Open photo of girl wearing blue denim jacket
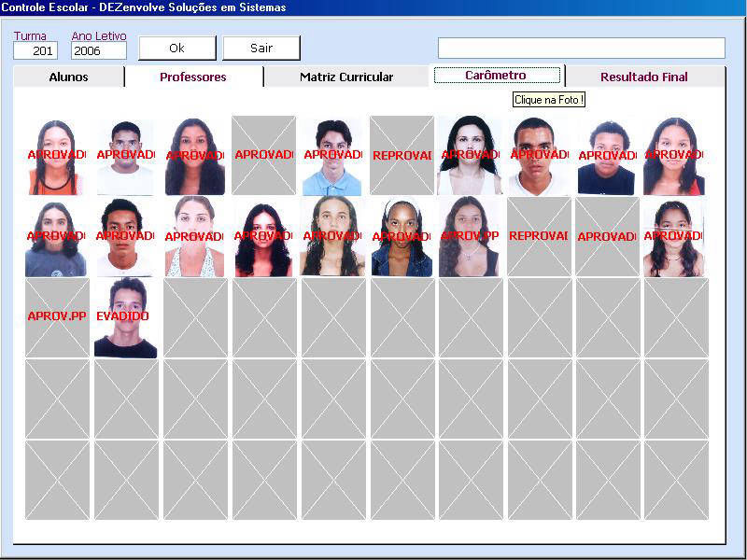747x560 pixels. coord(402,236)
